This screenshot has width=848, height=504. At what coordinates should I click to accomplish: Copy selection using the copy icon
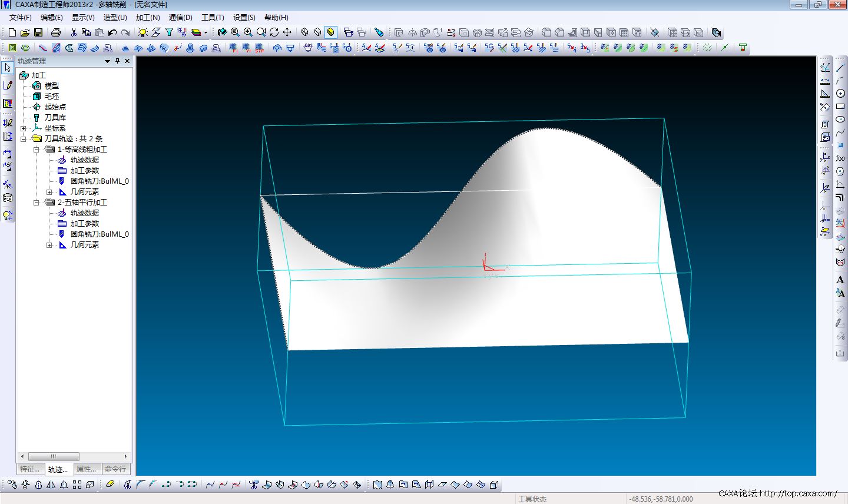(87, 32)
